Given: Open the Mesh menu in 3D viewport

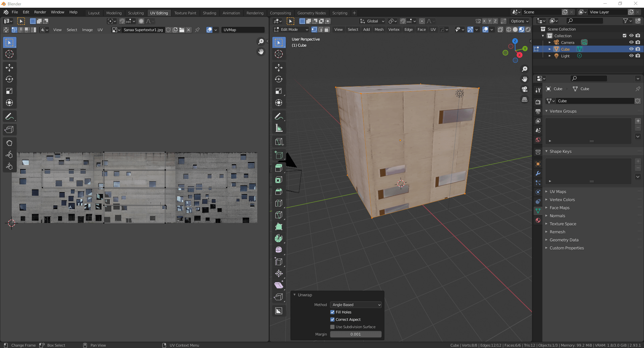Looking at the screenshot, I should pyautogui.click(x=379, y=30).
